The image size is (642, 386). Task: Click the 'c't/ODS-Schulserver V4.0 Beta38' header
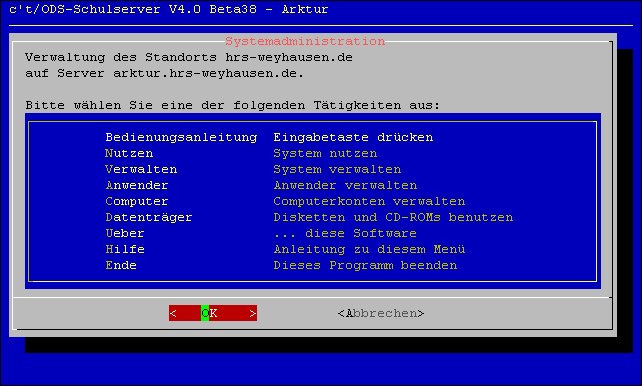[x=169, y=9]
